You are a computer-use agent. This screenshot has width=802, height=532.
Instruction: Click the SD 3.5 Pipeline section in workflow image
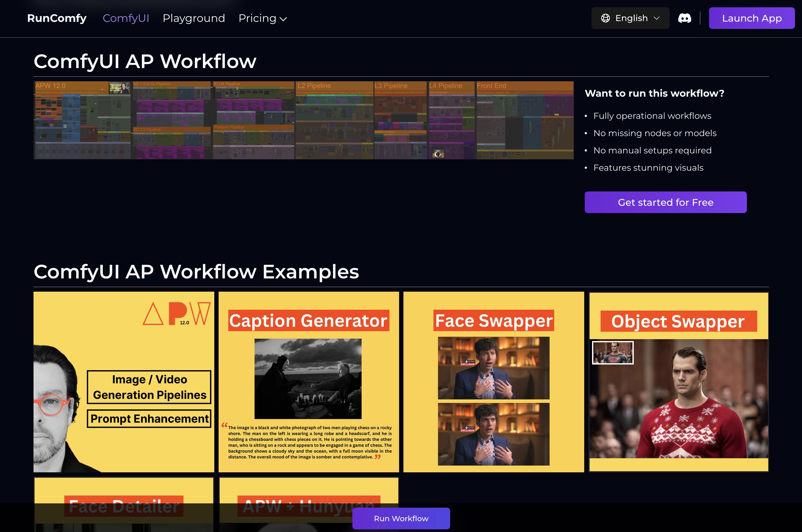[172, 143]
